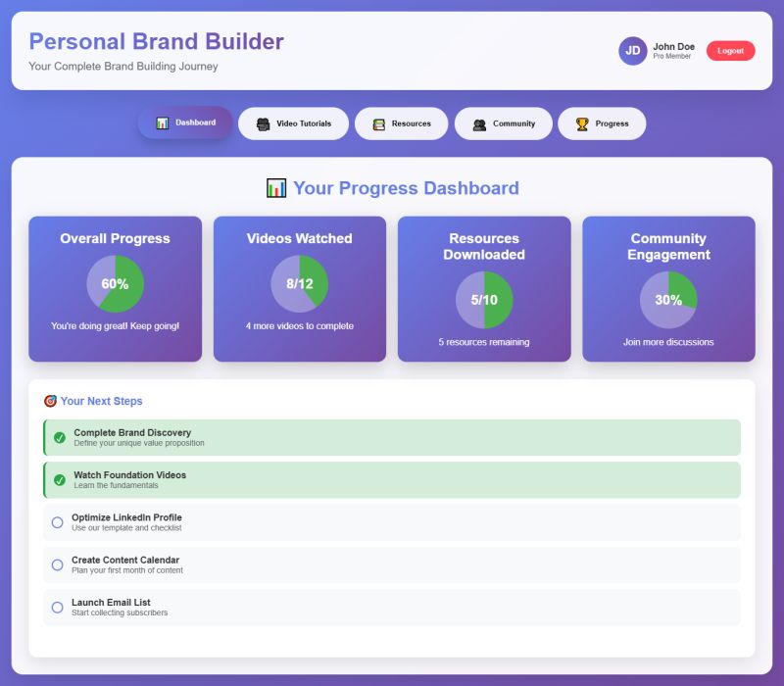Open the Resources tab

402,123
